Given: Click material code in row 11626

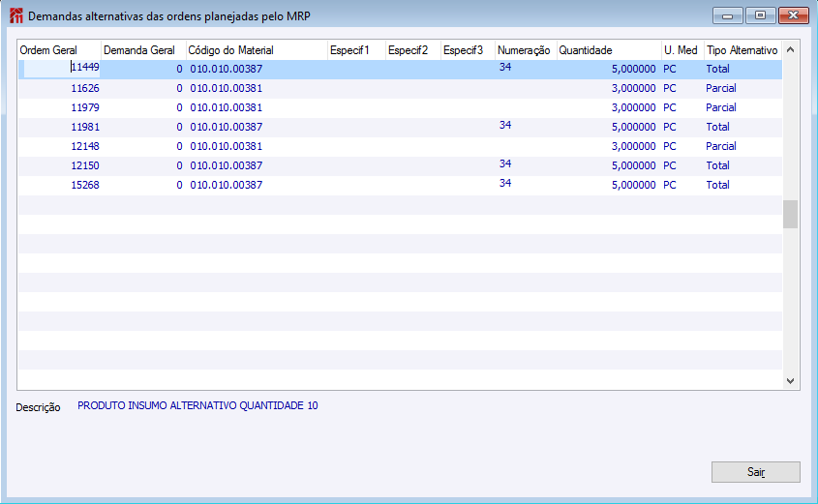Looking at the screenshot, I should click(x=226, y=88).
